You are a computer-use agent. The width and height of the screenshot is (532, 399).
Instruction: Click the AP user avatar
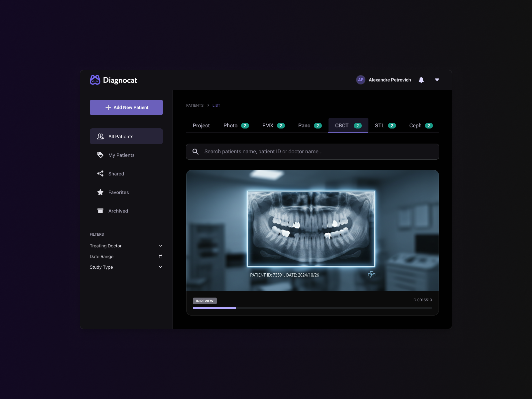point(361,80)
